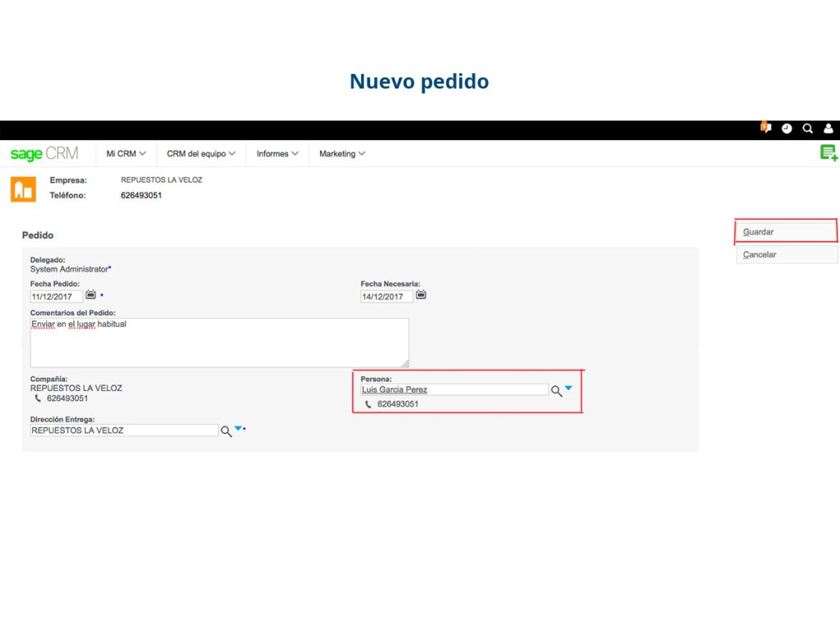Open the user profile icon top right
The width and height of the screenshot is (840, 624).
point(828,129)
